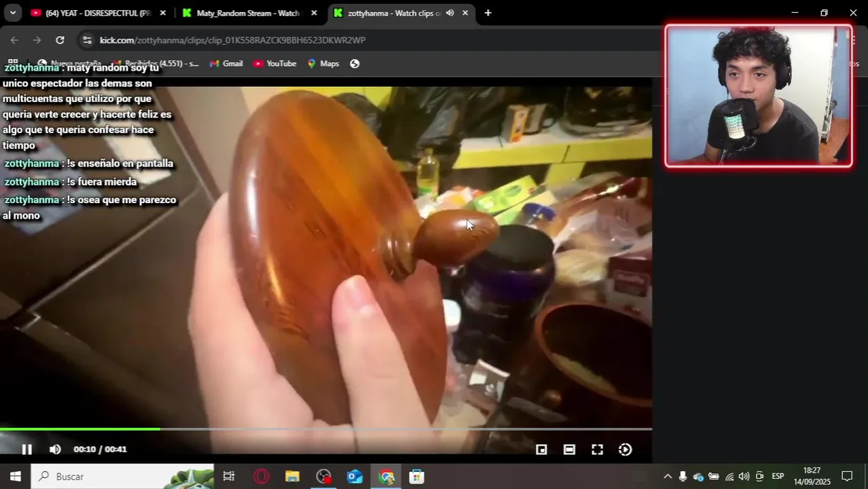Mute the clip with the volume icon
The height and width of the screenshot is (489, 868).
pos(55,449)
